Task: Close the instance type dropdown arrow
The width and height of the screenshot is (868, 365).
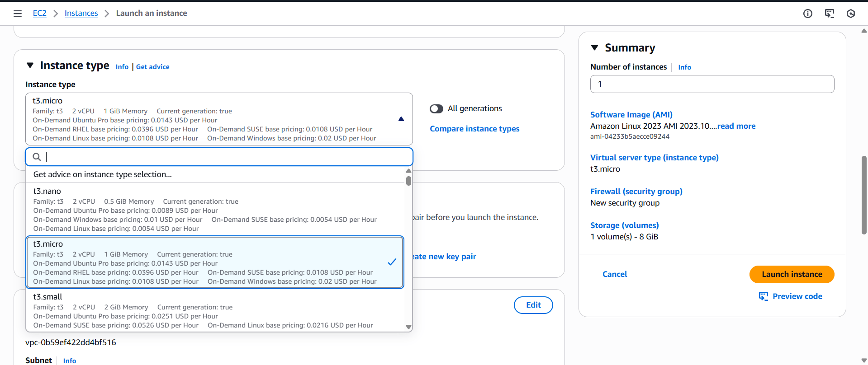Action: (x=401, y=119)
